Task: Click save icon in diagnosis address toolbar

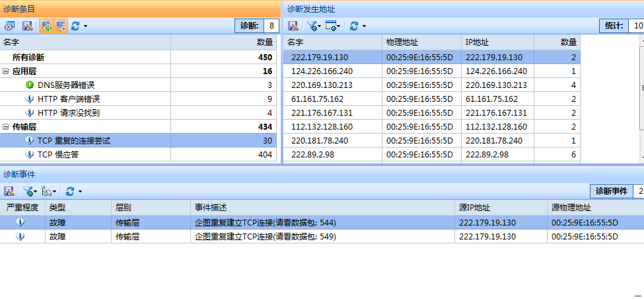Action: [x=293, y=26]
